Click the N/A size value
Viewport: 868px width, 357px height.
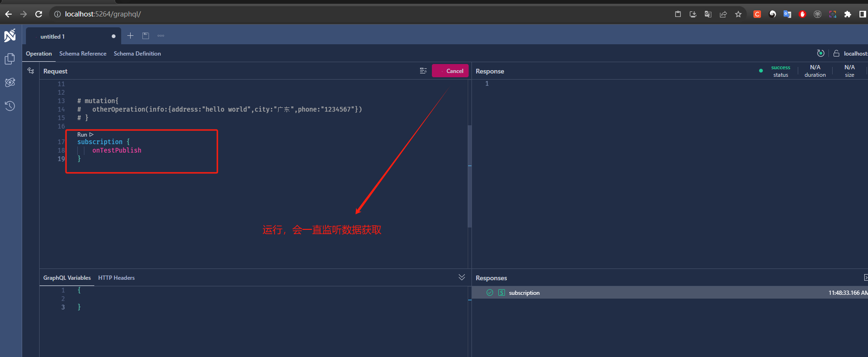(850, 67)
